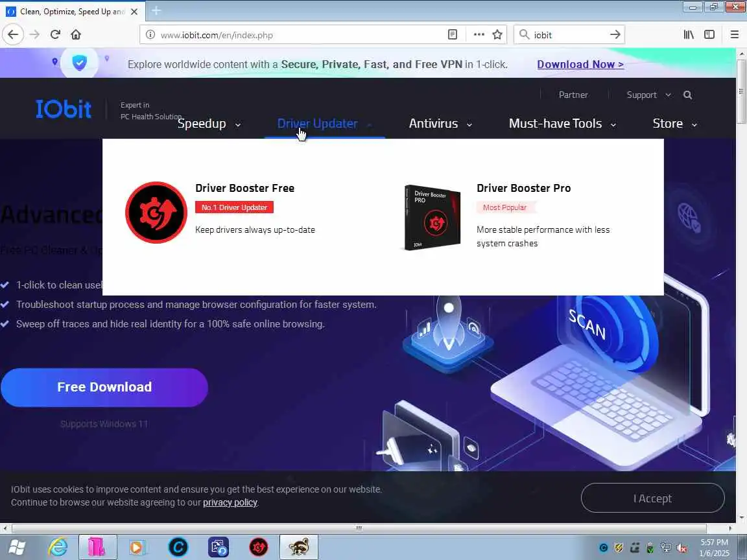This screenshot has width=747, height=560.
Task: Click the iobit search box
Action: pyautogui.click(x=569, y=35)
